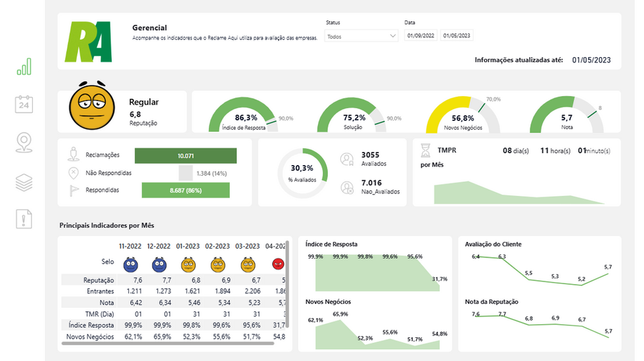
Task: Select the Reputação row label
Action: coord(99,280)
